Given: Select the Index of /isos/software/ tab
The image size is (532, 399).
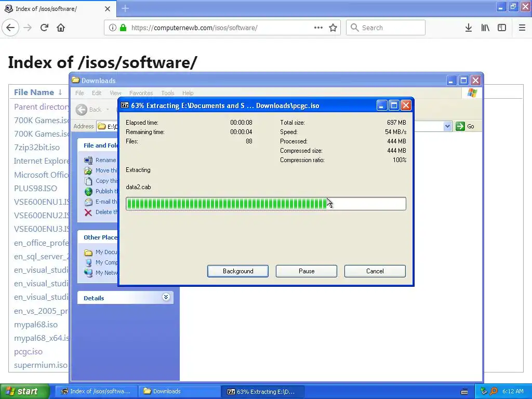Looking at the screenshot, I should 58,9.
